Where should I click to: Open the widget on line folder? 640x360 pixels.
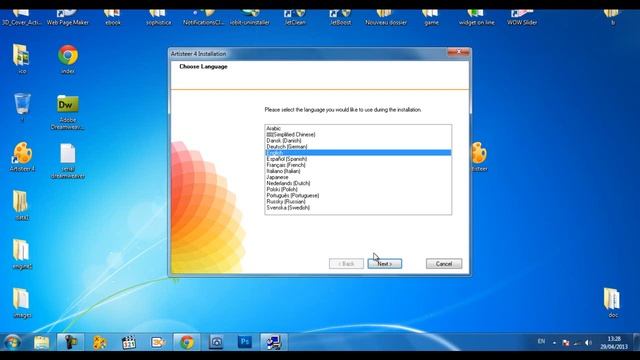coord(476,18)
